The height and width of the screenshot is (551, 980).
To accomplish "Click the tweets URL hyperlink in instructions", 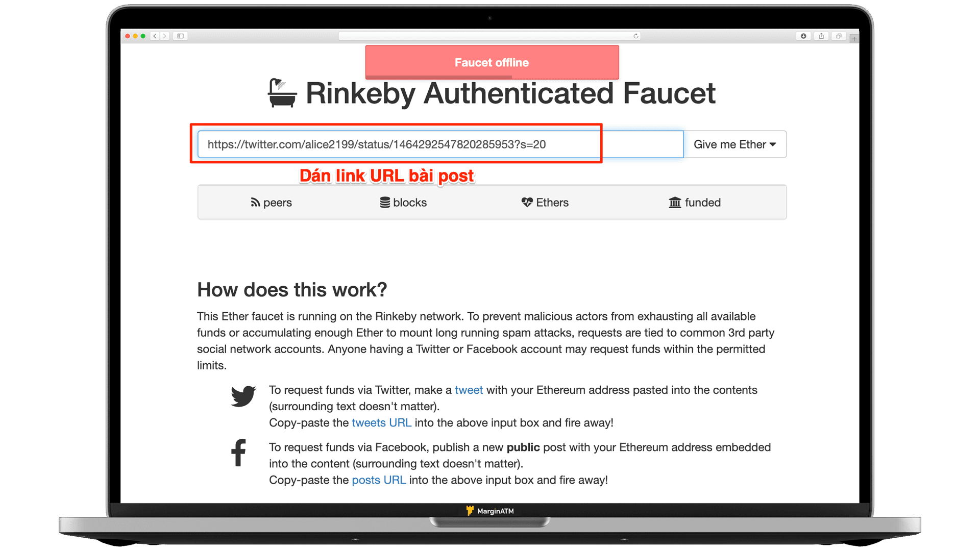I will click(x=382, y=422).
